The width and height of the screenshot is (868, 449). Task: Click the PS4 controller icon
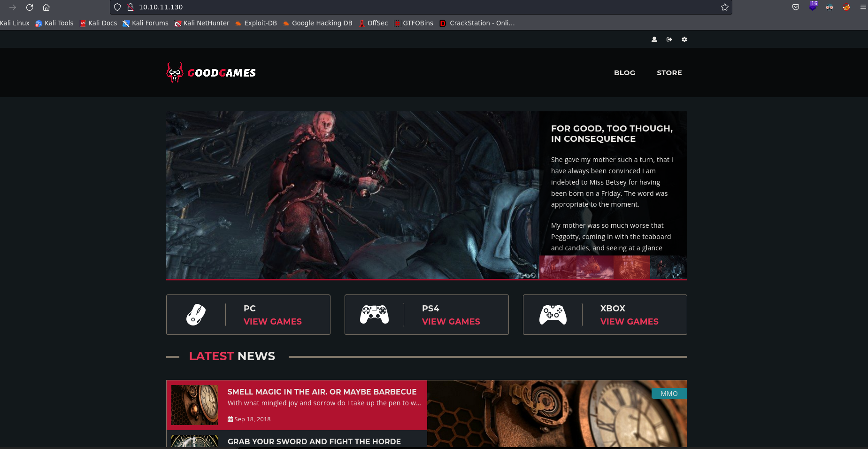coord(374,315)
